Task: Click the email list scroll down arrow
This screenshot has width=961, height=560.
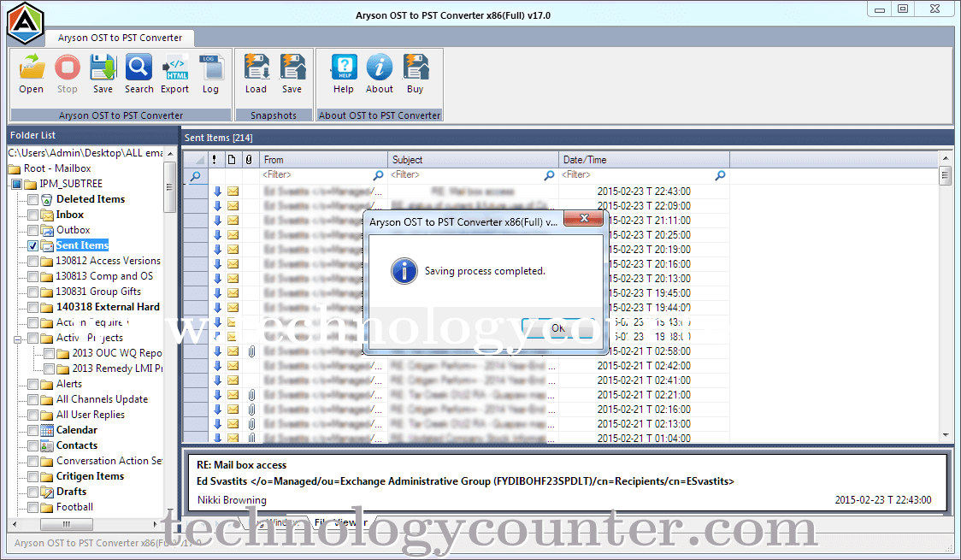Action: tap(946, 435)
